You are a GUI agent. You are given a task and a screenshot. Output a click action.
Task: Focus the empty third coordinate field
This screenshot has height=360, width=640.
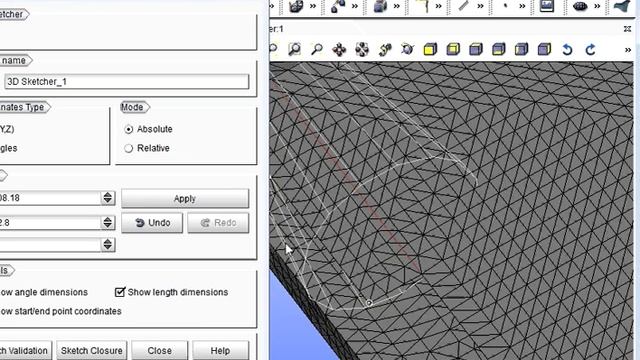[x=51, y=244]
